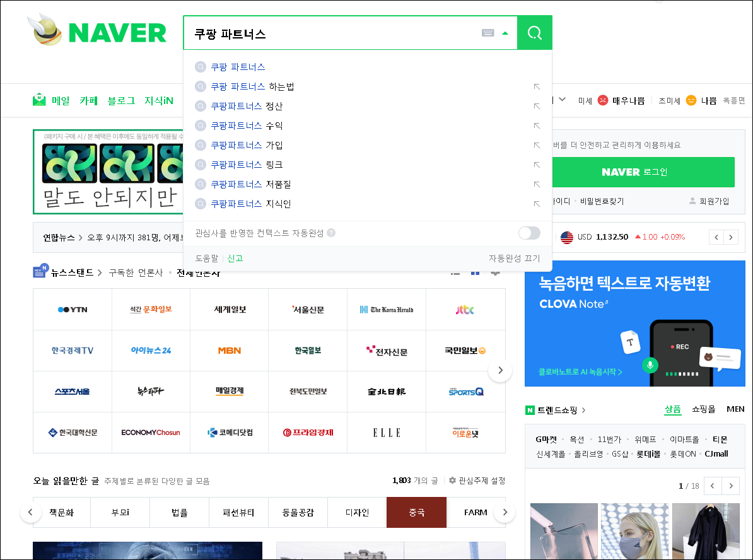Click 신고 link in autocomplete footer
Image resolution: width=753 pixels, height=560 pixels.
click(x=235, y=259)
